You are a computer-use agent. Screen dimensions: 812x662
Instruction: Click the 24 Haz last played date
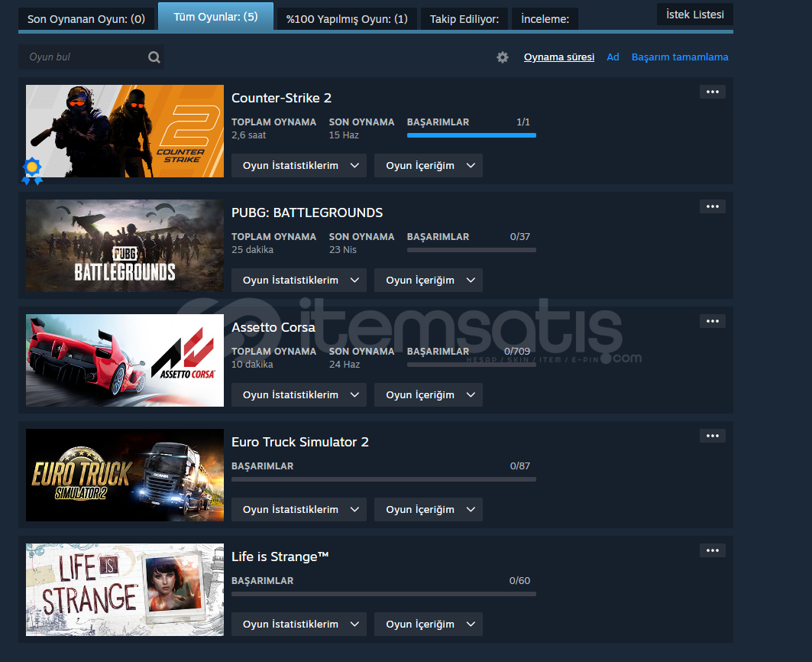pos(345,365)
